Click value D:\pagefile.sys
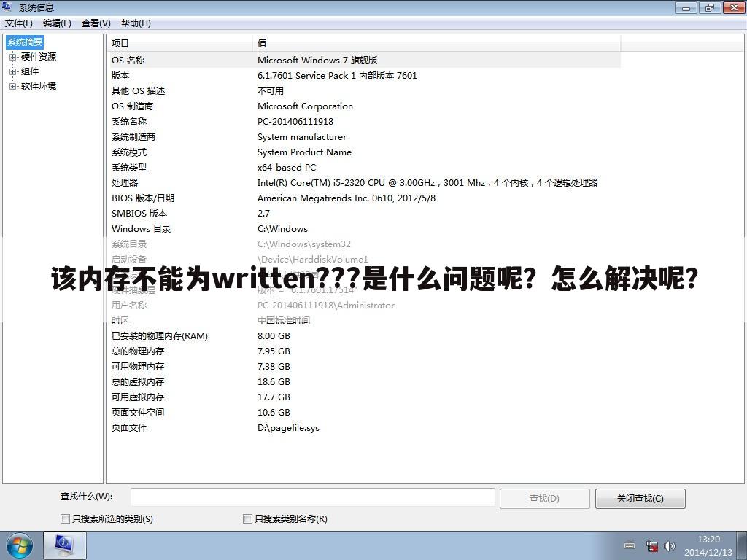Image resolution: width=747 pixels, height=560 pixels. 288,427
